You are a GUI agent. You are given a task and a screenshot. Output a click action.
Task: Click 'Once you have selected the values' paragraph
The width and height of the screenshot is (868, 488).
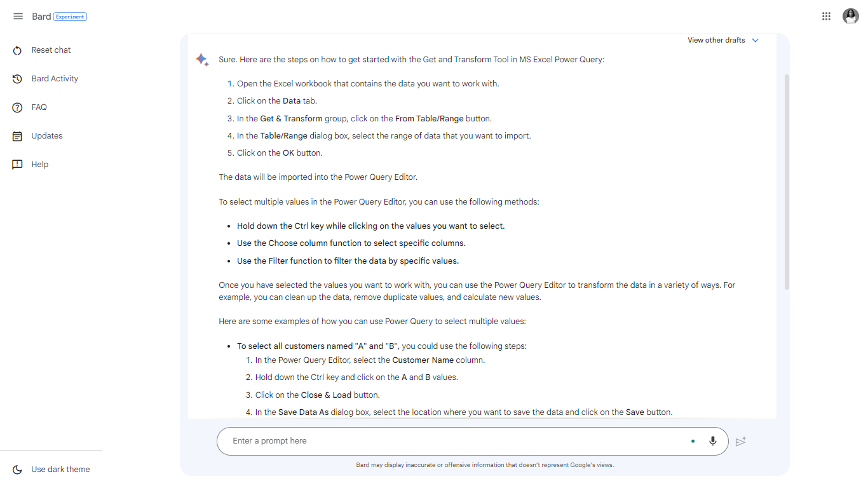(x=477, y=291)
